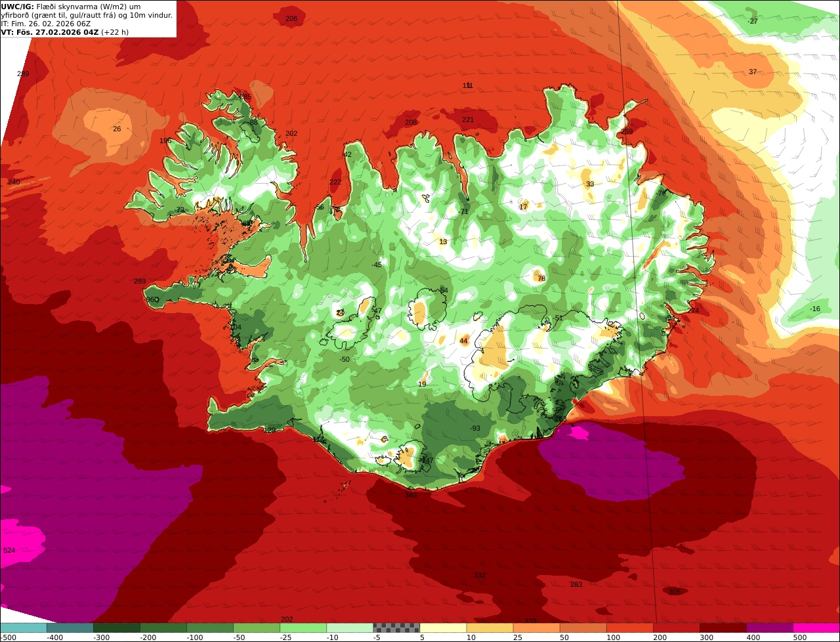Click the light green -25 to -10 legend swatch
The width and height of the screenshot is (840, 642).
click(x=303, y=628)
